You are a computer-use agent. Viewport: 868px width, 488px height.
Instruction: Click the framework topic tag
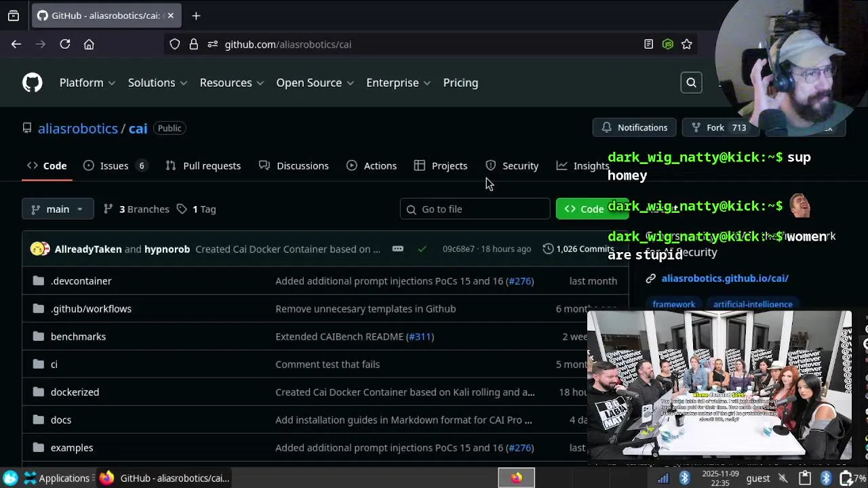(673, 304)
